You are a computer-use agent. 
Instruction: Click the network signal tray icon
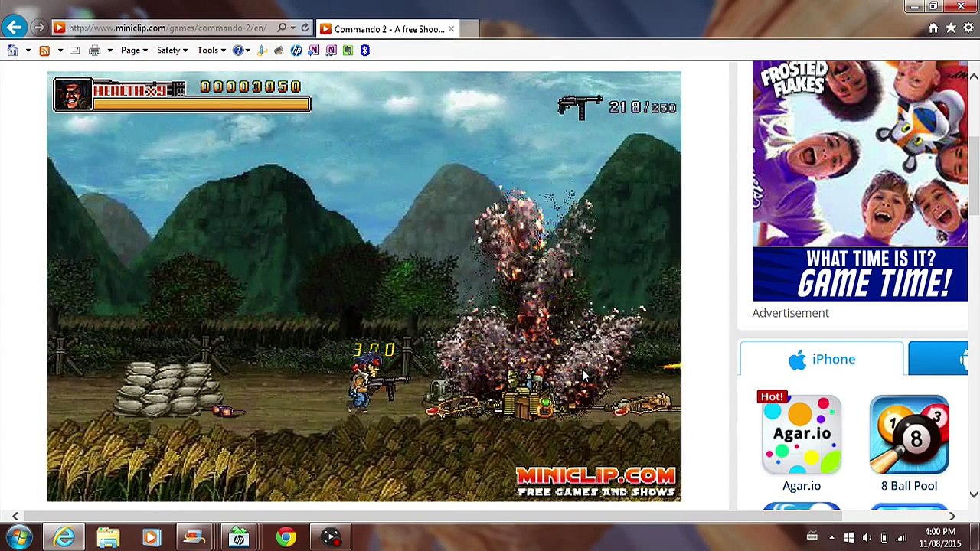(901, 538)
